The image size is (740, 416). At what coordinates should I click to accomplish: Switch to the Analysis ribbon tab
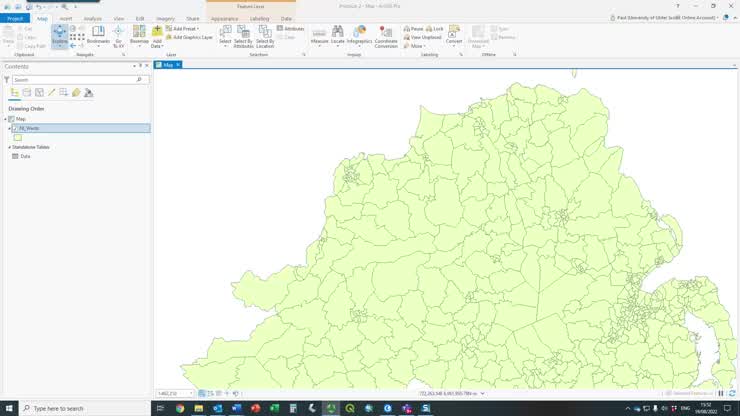[92, 18]
